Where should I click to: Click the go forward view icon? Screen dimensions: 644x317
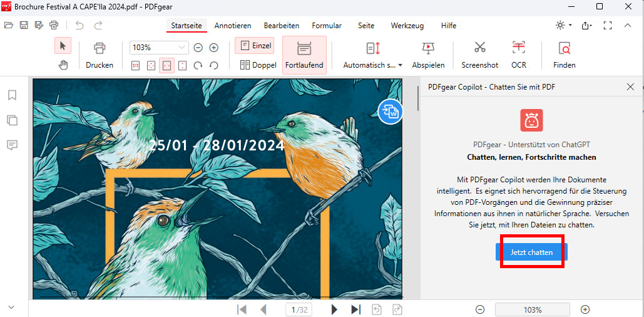tap(397, 309)
